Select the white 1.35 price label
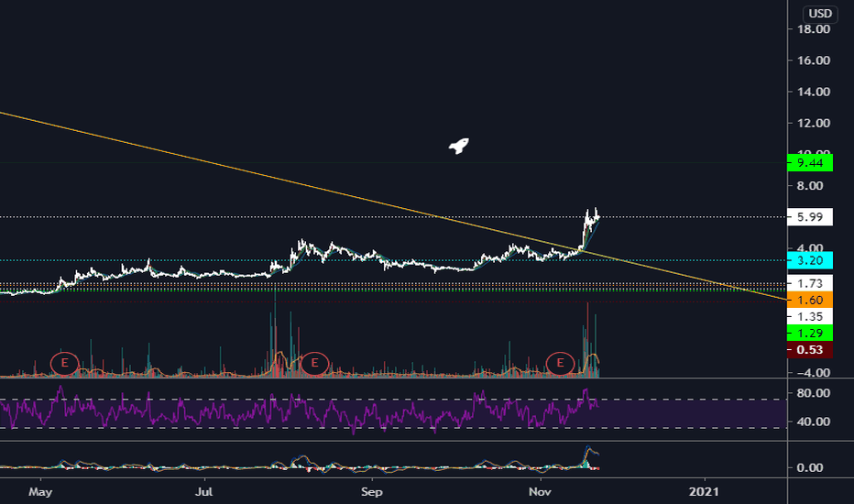The height and width of the screenshot is (504, 854). pyautogui.click(x=810, y=316)
